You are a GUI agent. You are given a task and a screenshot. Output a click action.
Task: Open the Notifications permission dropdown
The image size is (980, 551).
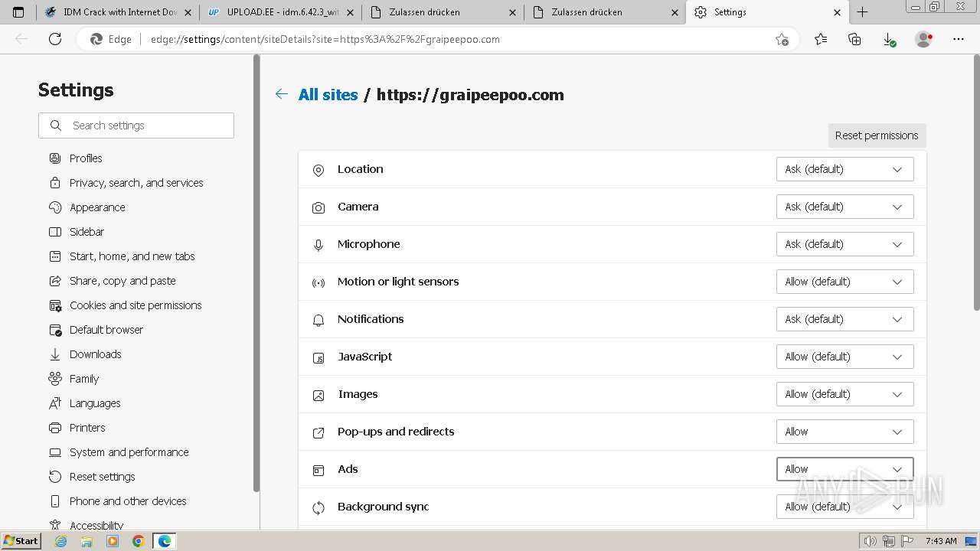click(844, 319)
